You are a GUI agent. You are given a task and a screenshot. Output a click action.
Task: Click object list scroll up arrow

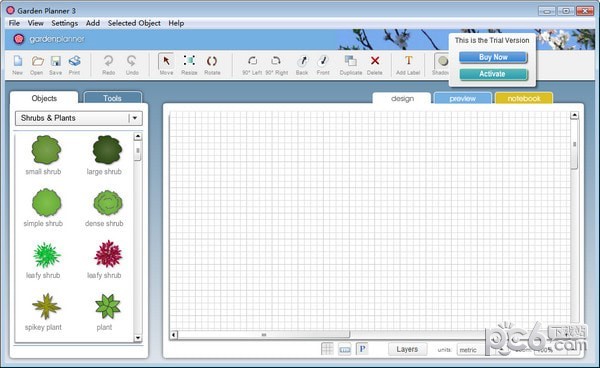(x=138, y=136)
